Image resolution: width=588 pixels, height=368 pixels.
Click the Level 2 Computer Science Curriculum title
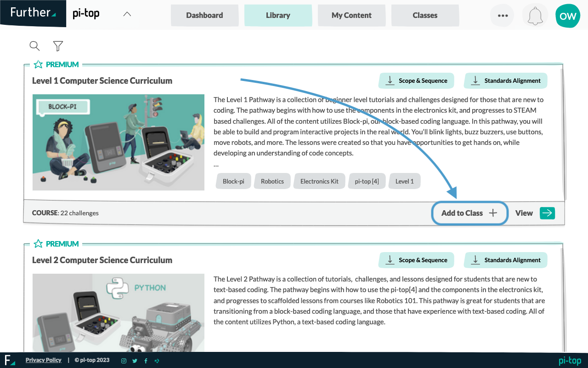click(x=102, y=260)
